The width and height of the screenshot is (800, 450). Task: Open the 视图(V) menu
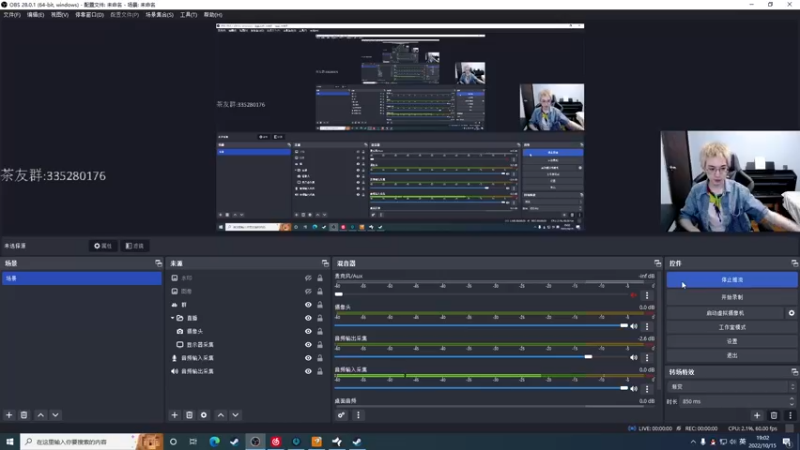[59, 15]
